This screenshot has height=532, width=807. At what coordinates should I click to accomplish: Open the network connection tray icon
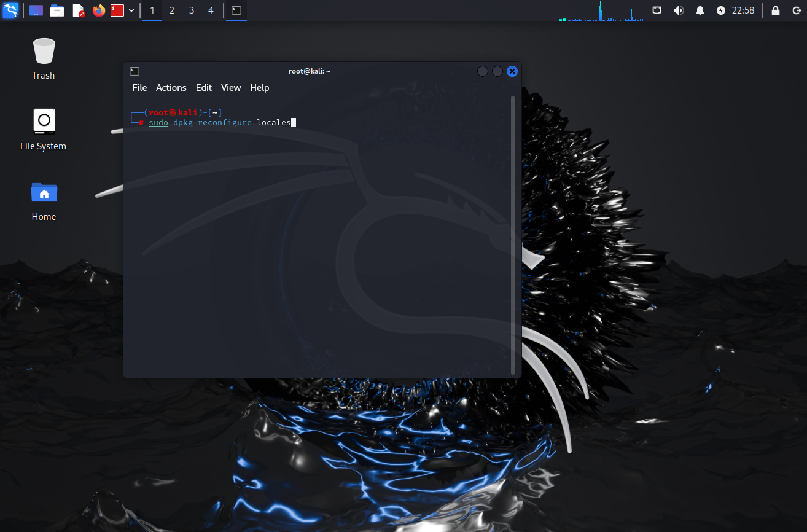[657, 10]
